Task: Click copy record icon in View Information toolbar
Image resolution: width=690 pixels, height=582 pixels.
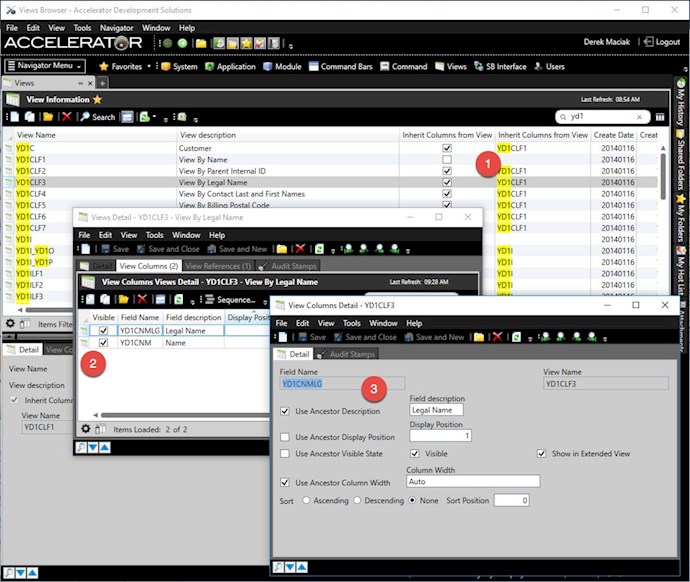Action: click(x=30, y=117)
